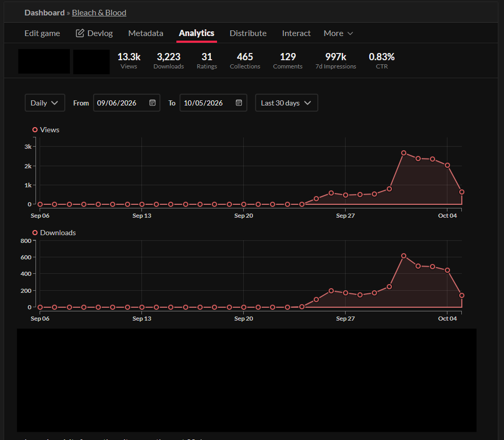Screen dimensions: 504x440
Task: Click the 800 axis label on Downloads chart
Action: click(26, 241)
